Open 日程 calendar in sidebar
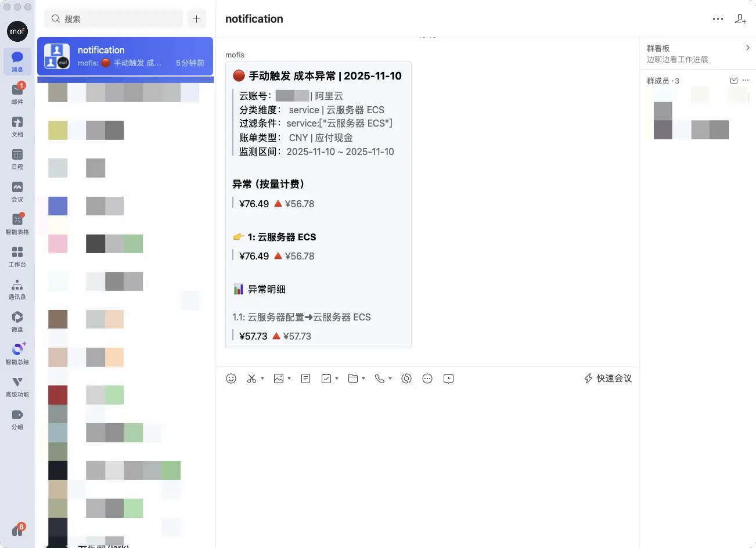Screen dimensions: 756x548 point(17,158)
